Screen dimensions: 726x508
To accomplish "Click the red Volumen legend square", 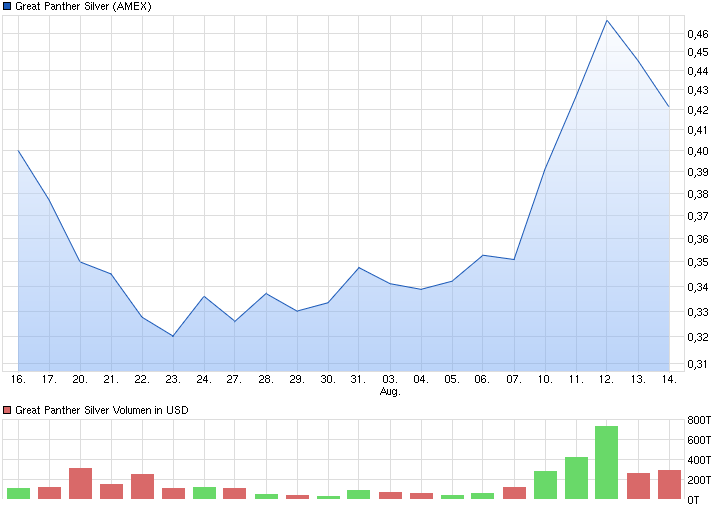I will point(6,410).
